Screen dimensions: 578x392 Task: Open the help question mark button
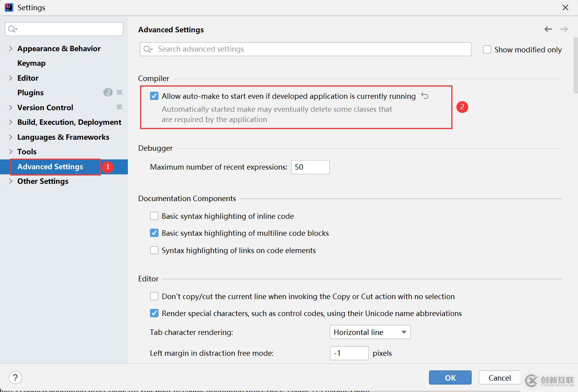[15, 377]
